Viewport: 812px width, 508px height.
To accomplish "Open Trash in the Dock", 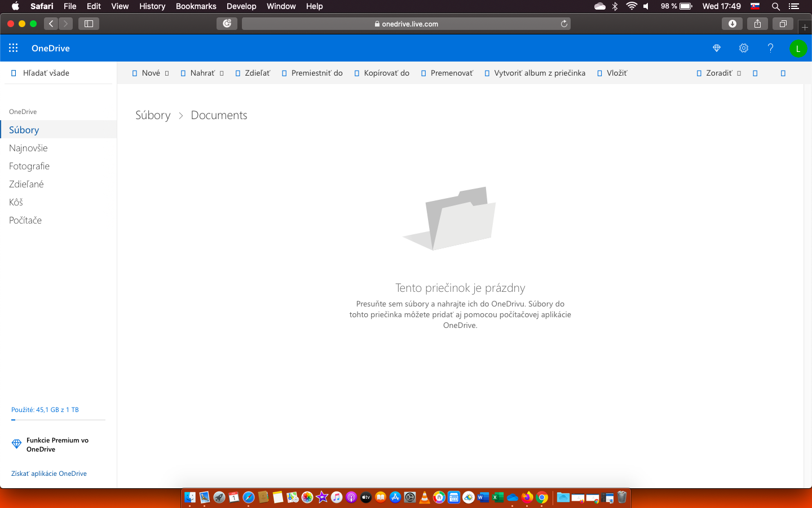I will [x=622, y=497].
